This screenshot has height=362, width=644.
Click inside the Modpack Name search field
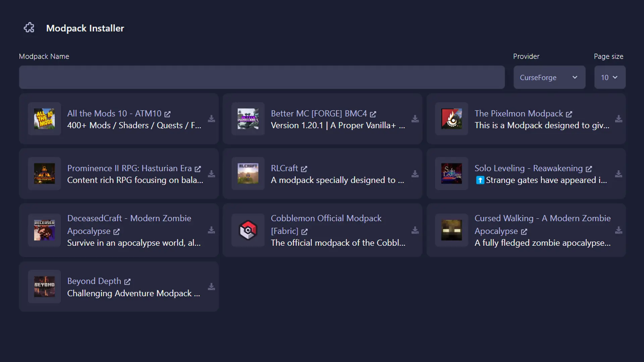(x=262, y=77)
